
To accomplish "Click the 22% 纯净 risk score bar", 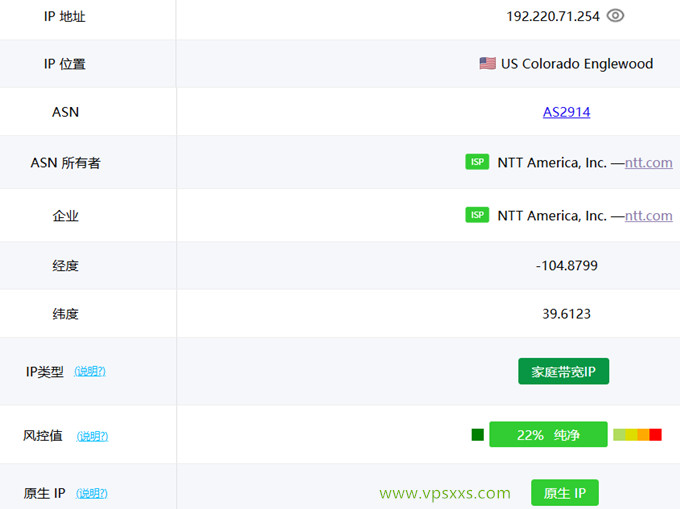I will click(x=548, y=434).
